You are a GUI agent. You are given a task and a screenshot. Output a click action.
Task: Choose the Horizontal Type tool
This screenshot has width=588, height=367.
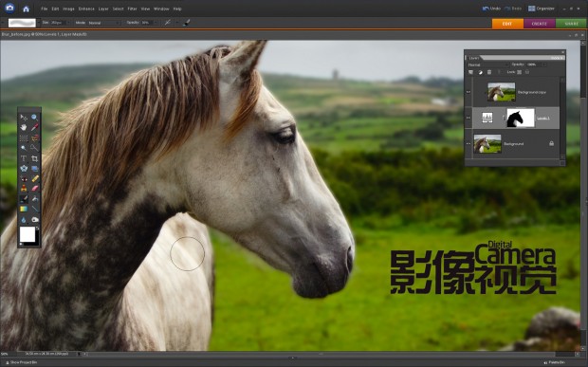24,158
